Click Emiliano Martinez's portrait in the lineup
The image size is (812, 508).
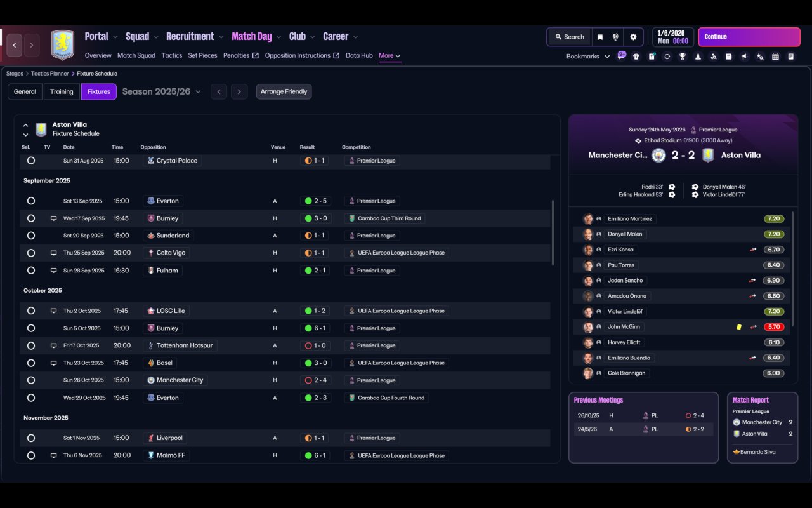588,218
